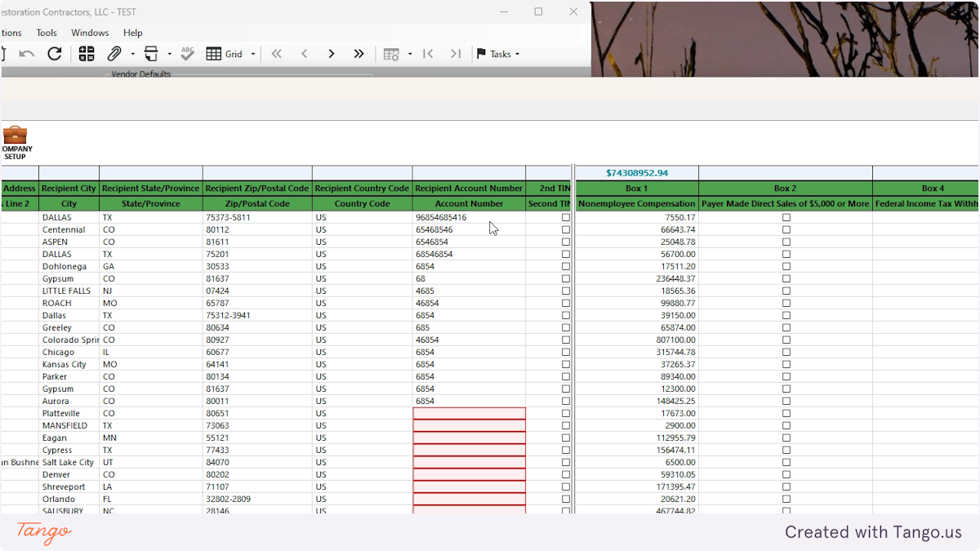
Task: Expand the attachment dropdown arrow
Action: [132, 55]
